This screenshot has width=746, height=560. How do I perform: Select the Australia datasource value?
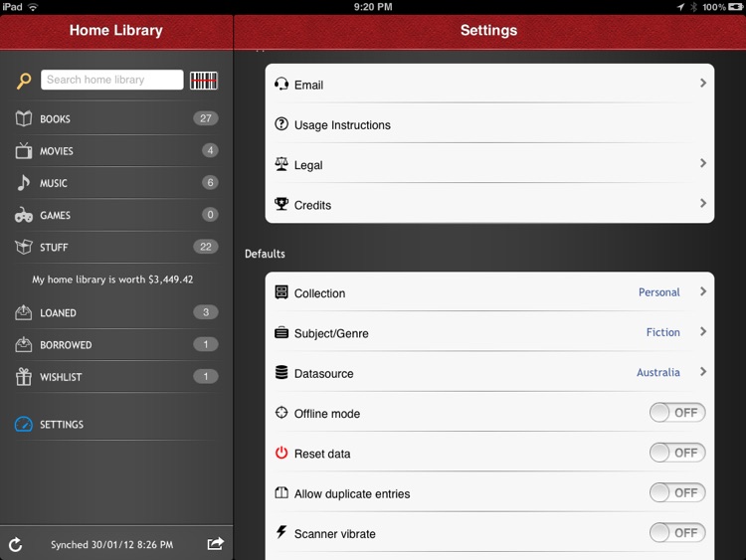[658, 372]
